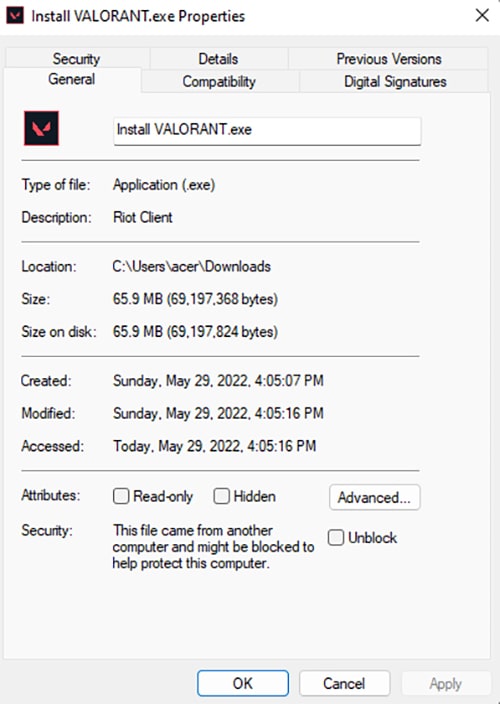Image resolution: width=500 pixels, height=704 pixels.
Task: Open Advanced attributes
Action: tap(375, 497)
